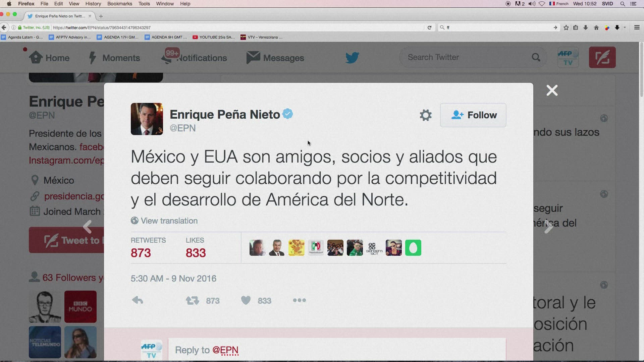Click the BBC Mundo follower thumbnail

click(80, 307)
